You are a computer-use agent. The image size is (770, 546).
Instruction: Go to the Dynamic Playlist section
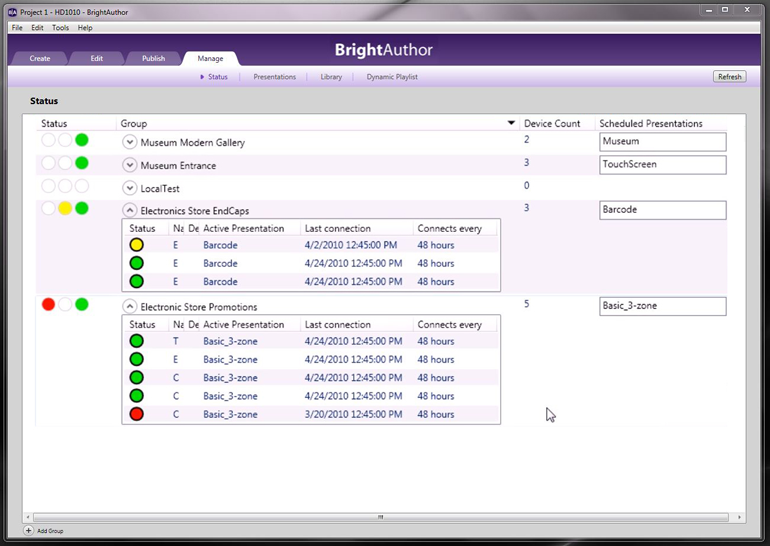tap(392, 77)
